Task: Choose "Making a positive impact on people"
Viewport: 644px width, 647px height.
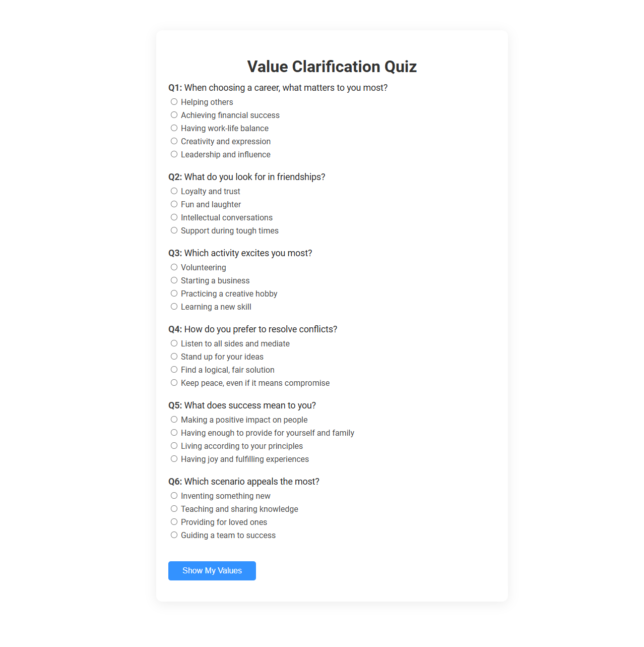Action: tap(174, 420)
